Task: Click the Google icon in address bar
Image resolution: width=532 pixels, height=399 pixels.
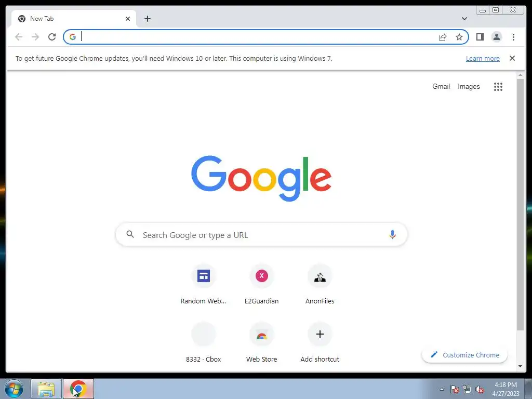Action: point(73,37)
